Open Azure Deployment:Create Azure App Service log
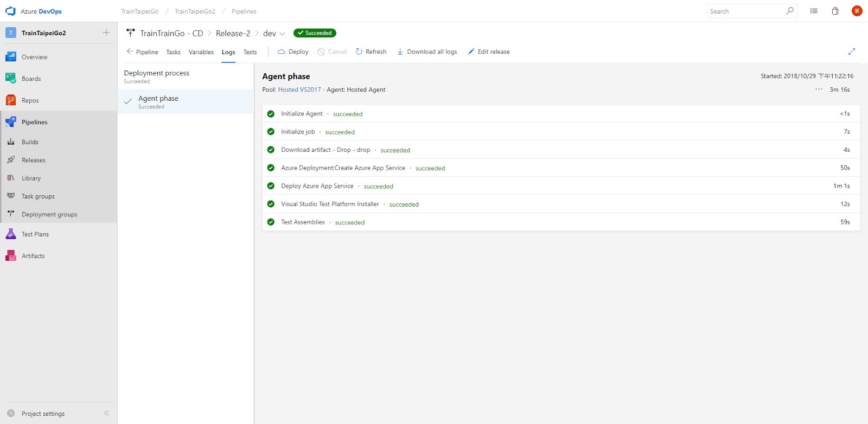The width and height of the screenshot is (868, 424). (x=561, y=168)
